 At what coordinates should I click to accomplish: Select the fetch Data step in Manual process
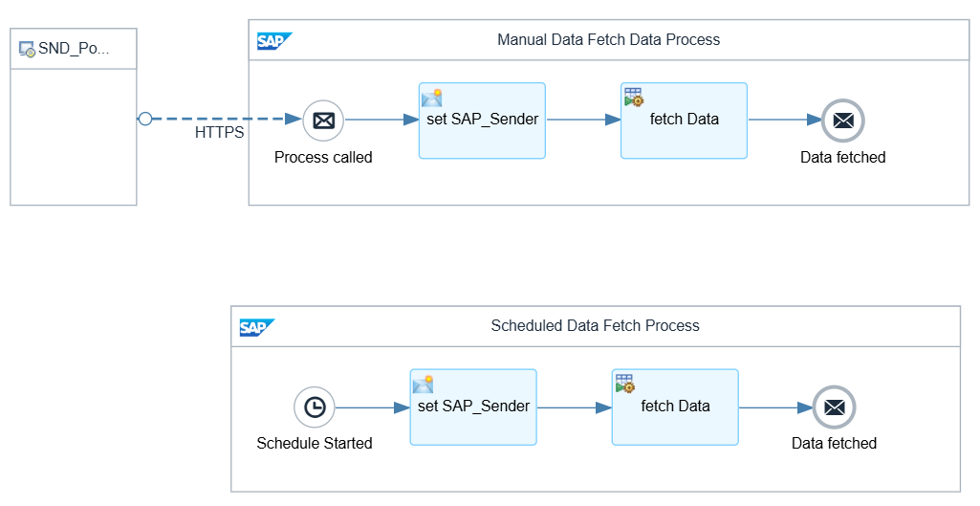tap(684, 129)
